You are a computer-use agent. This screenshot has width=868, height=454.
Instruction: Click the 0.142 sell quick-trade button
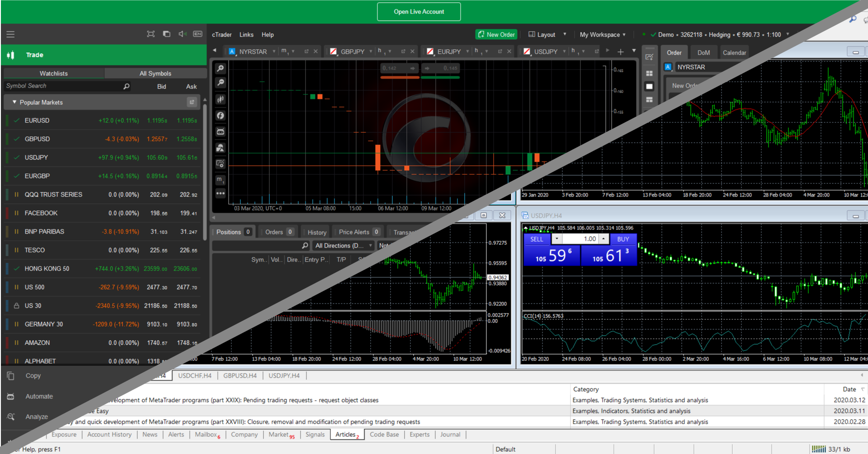click(x=400, y=68)
